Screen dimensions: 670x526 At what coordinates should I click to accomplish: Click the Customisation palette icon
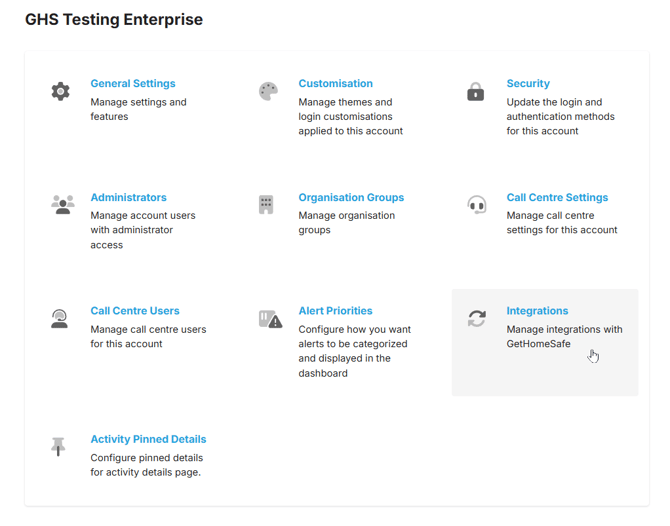pyautogui.click(x=268, y=91)
